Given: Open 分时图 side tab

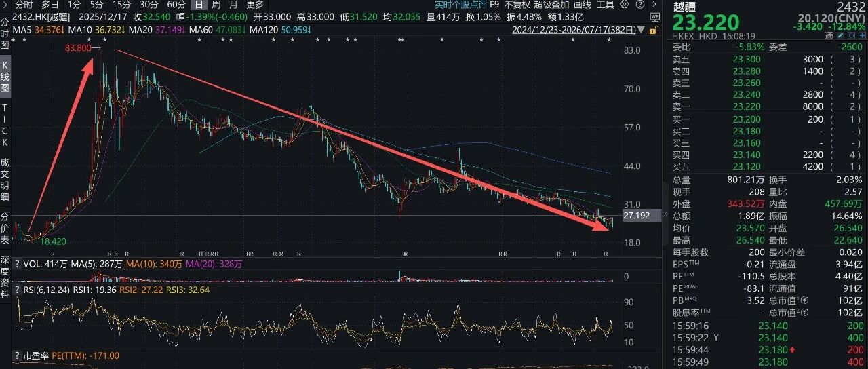Looking at the screenshot, I should pyautogui.click(x=5, y=35).
